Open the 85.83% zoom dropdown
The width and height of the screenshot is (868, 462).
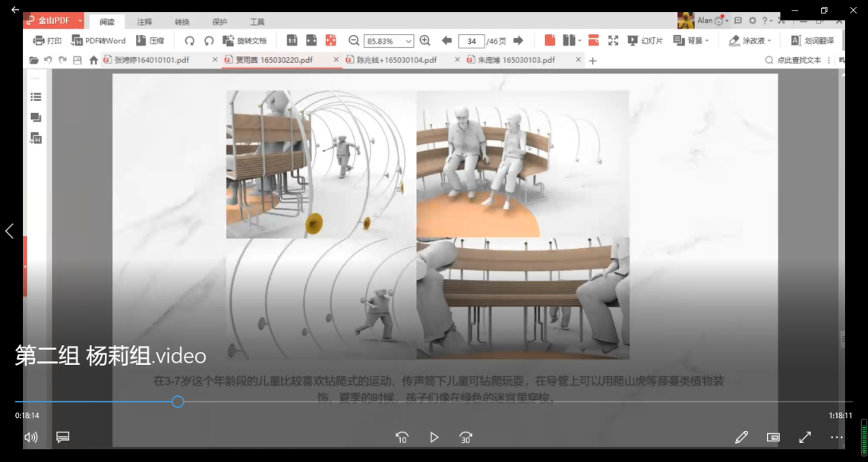409,41
